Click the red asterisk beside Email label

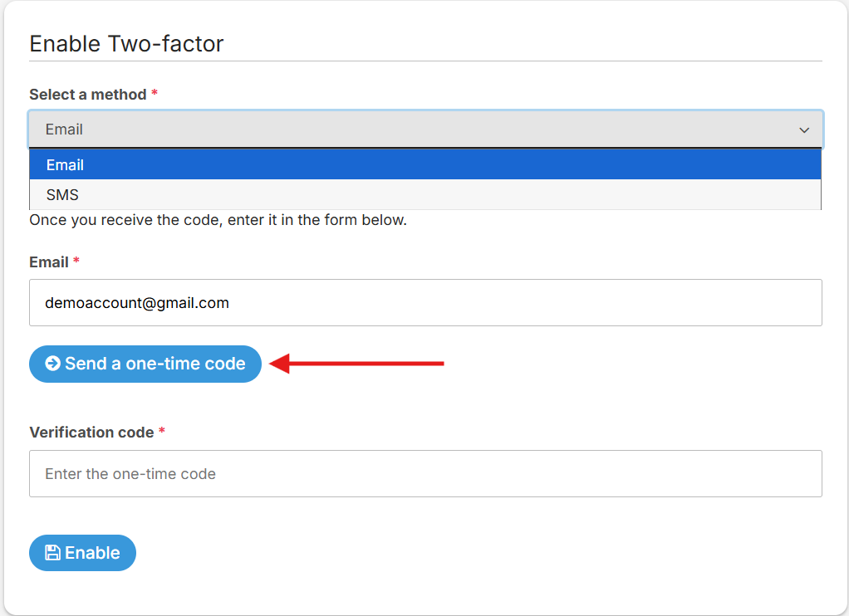(x=76, y=262)
